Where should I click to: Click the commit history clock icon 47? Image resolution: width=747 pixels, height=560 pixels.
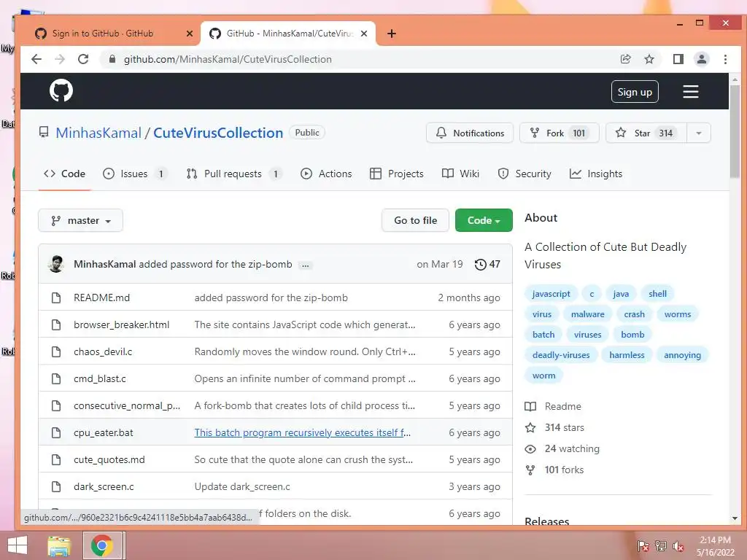[487, 264]
